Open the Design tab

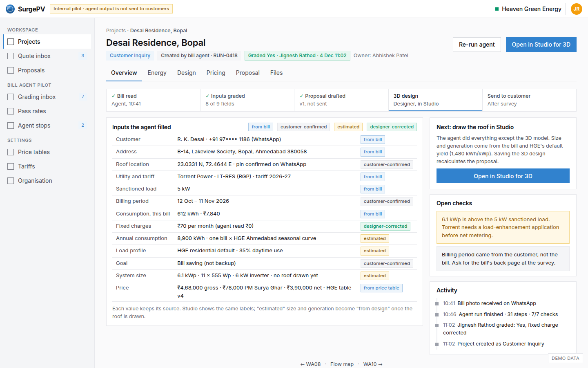[x=187, y=73]
